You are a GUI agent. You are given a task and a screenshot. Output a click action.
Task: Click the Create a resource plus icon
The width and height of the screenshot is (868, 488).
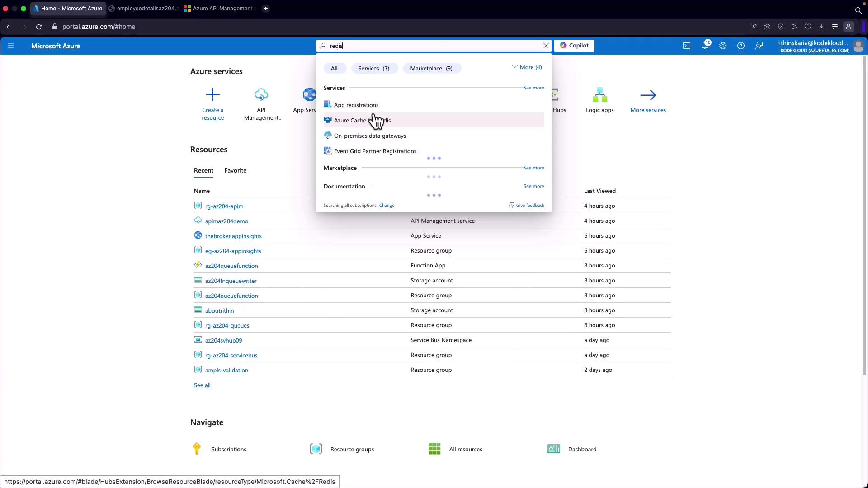click(x=212, y=95)
